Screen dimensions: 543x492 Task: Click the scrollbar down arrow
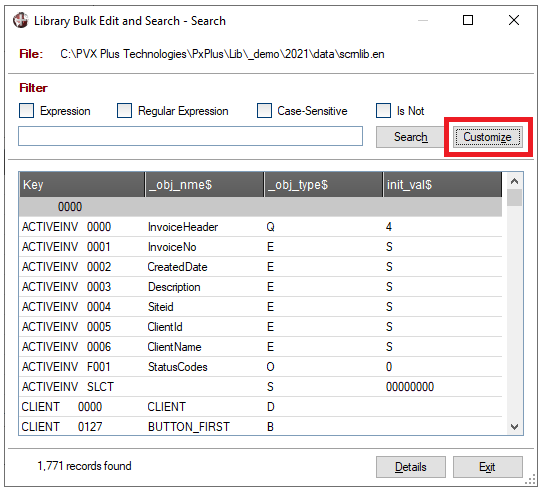(514, 427)
